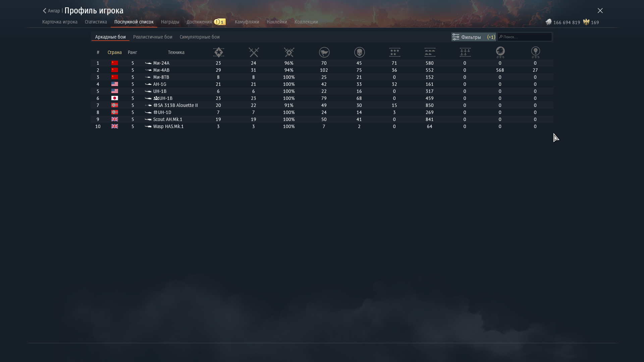Sort by win rate swords-and-star icon
The height and width of the screenshot is (362, 644).
(289, 52)
